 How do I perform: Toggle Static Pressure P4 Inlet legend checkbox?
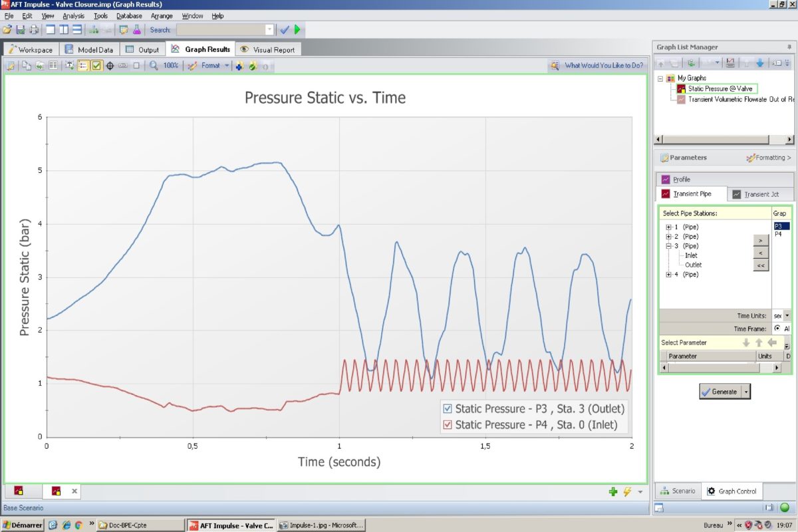click(x=447, y=425)
